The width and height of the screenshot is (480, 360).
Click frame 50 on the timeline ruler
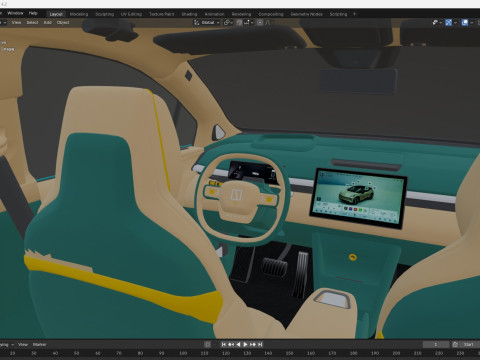click(77, 353)
